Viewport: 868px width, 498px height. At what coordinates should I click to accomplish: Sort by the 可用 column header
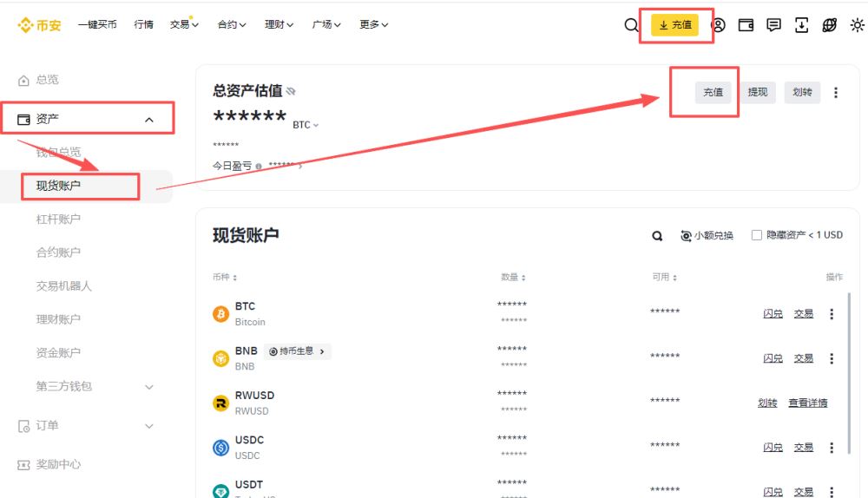coord(664,278)
